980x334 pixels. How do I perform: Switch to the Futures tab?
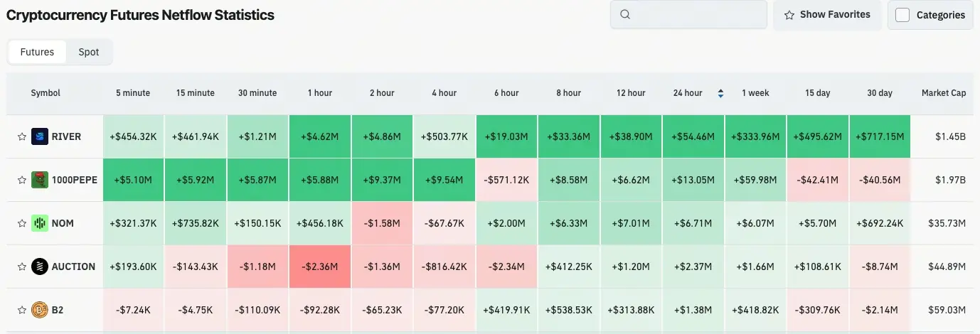coord(37,52)
